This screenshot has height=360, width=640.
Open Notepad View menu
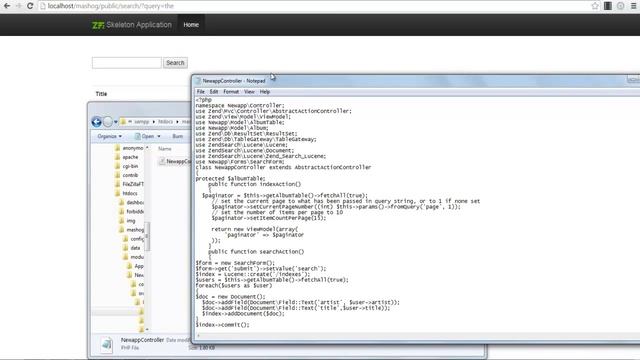click(249, 92)
